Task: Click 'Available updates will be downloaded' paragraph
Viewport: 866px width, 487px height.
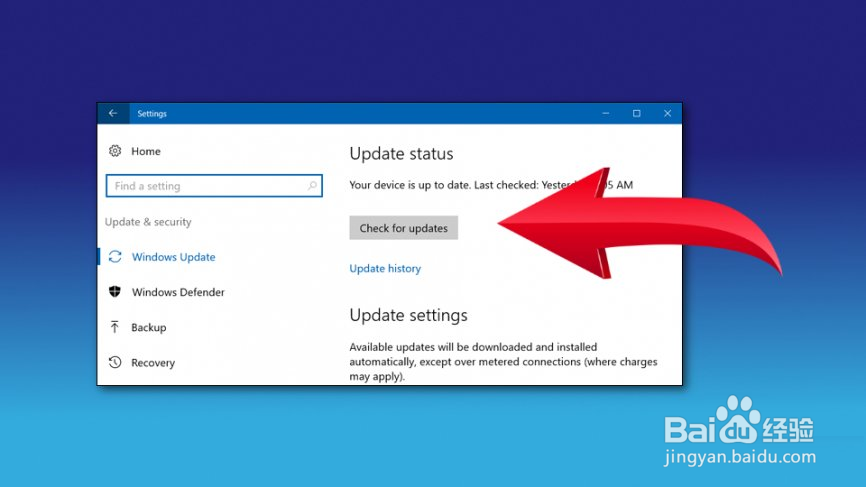Action: click(503, 362)
